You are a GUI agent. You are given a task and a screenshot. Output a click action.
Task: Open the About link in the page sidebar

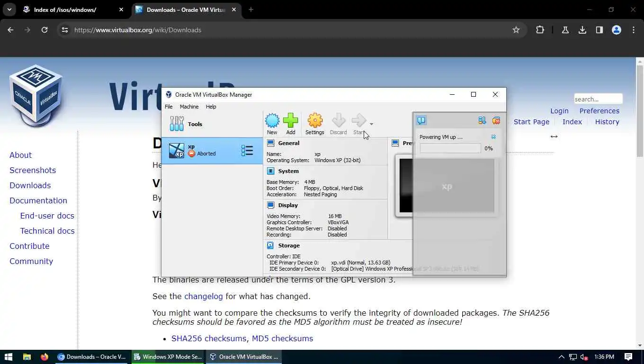pyautogui.click(x=20, y=155)
